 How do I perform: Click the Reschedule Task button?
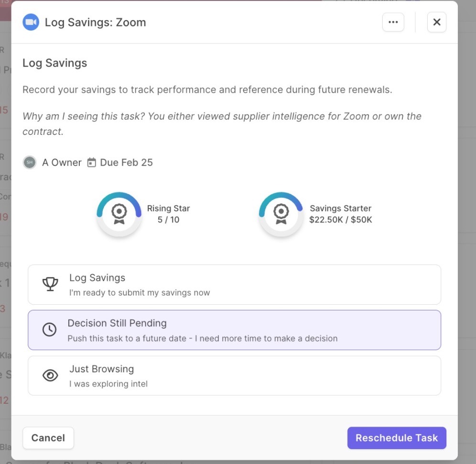[x=396, y=438]
